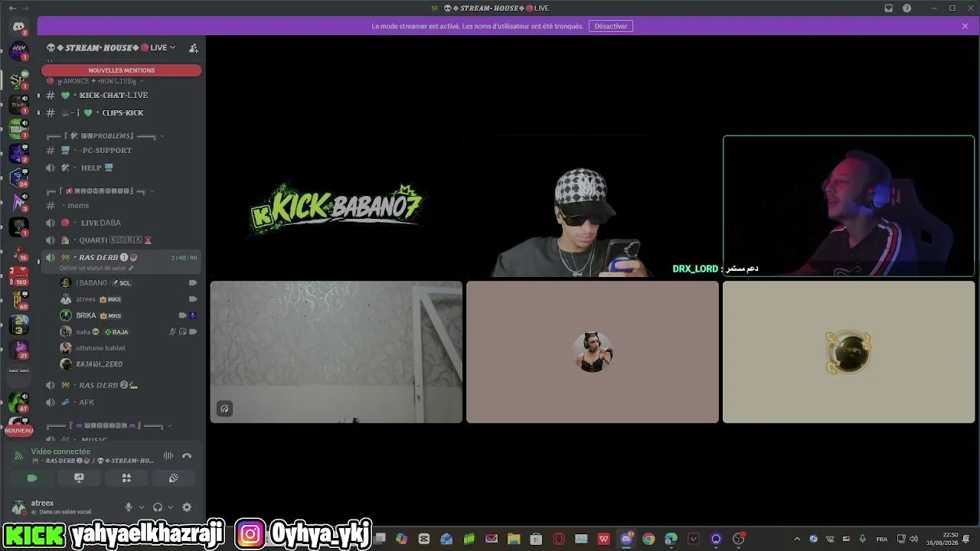Screen dimensions: 980x551
Task: Show hidden system tray icons
Action: click(797, 539)
